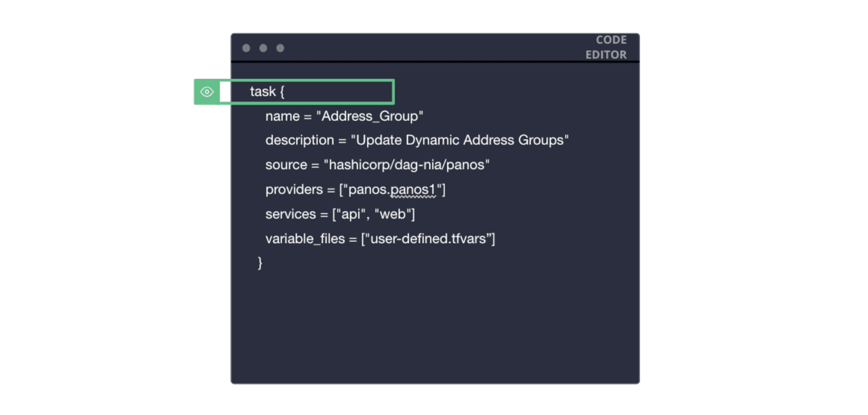Click the "Address_Group" string value
The width and height of the screenshot is (868, 415).
[370, 116]
